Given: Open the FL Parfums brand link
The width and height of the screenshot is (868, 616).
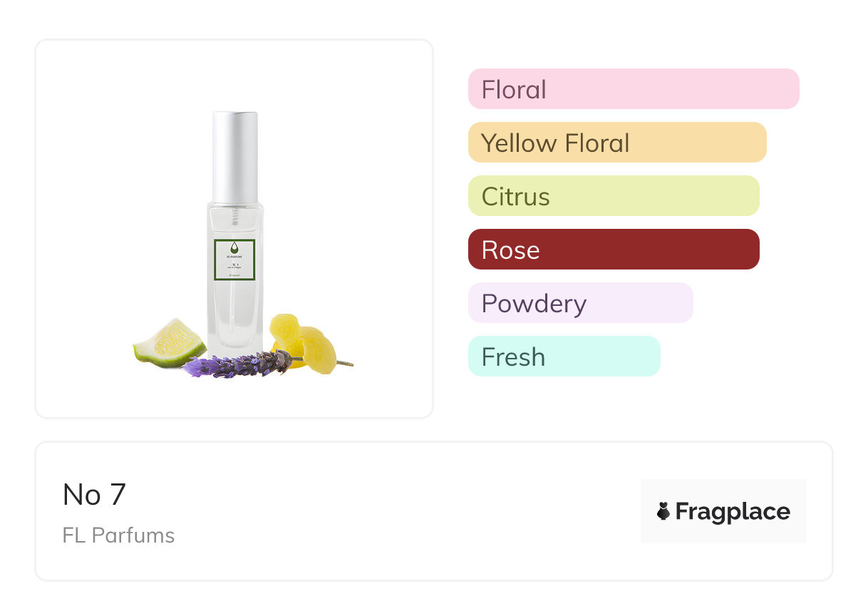Looking at the screenshot, I should (118, 535).
